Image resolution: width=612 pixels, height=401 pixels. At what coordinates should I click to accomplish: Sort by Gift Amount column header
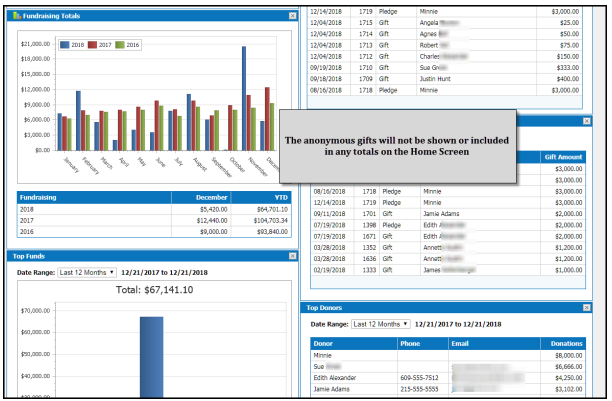(563, 157)
